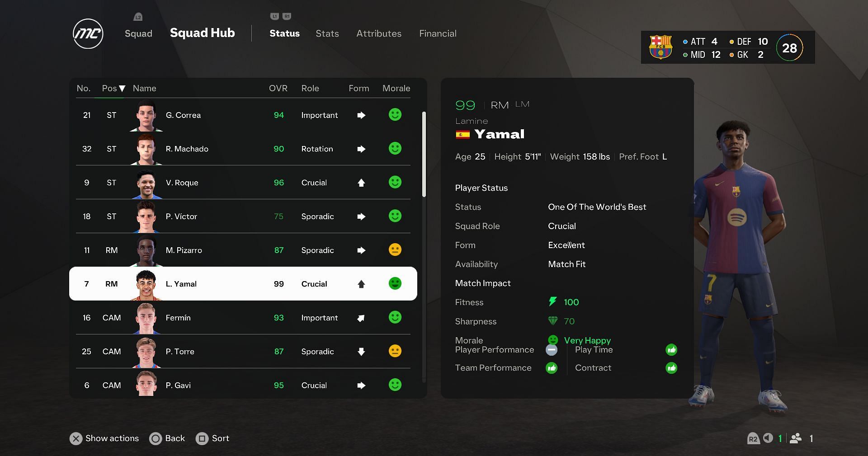
Task: Click G. Correa's green happy morale face
Action: tap(395, 115)
